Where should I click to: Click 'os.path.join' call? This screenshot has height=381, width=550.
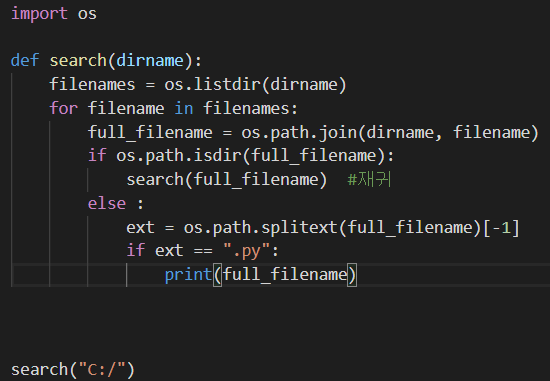(299, 132)
